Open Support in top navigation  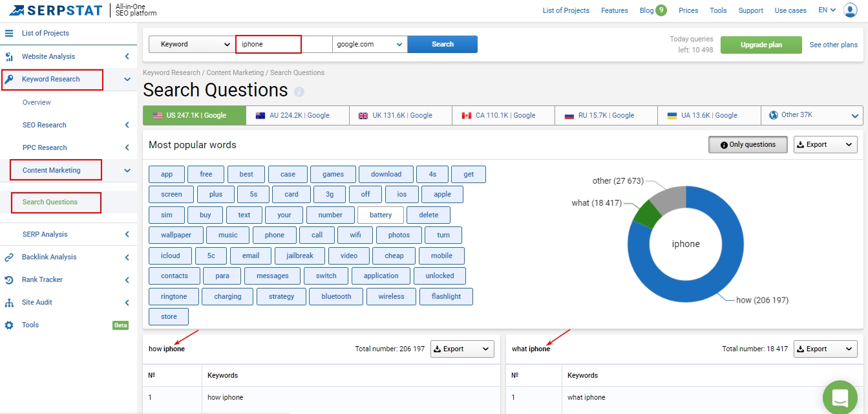click(750, 10)
